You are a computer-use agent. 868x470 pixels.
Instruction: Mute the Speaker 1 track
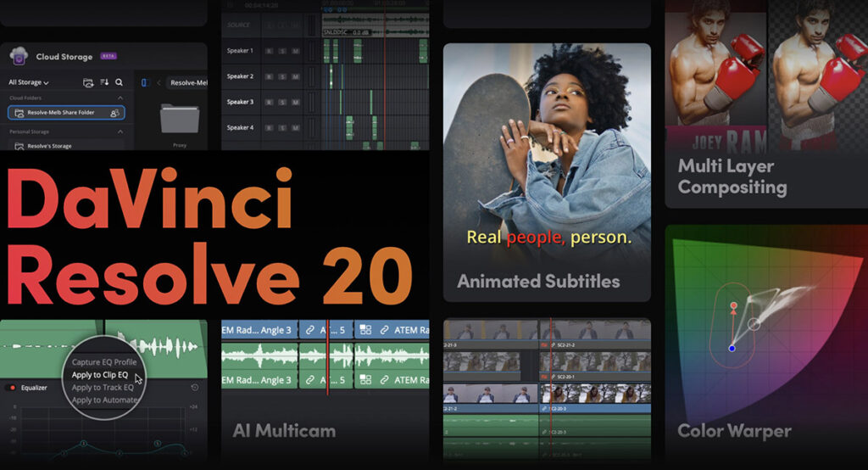point(296,51)
